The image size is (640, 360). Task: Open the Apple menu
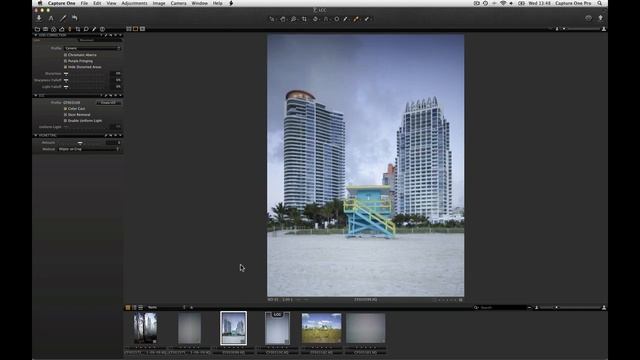click(x=40, y=3)
